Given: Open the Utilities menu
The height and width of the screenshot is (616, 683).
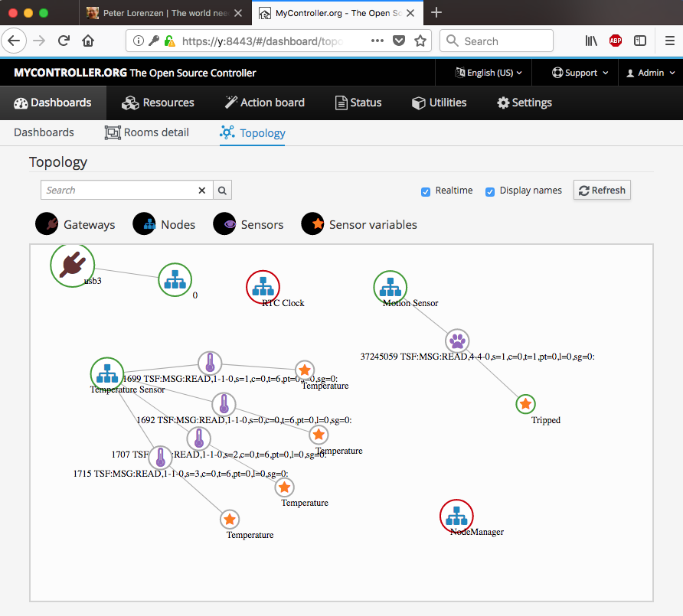Looking at the screenshot, I should coord(439,103).
